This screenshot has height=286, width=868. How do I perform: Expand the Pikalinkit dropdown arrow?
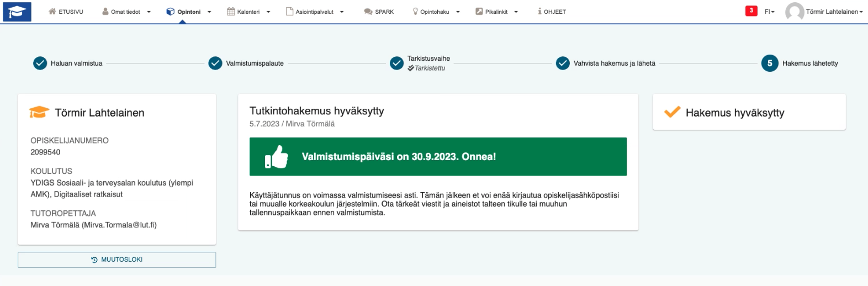[x=516, y=12]
